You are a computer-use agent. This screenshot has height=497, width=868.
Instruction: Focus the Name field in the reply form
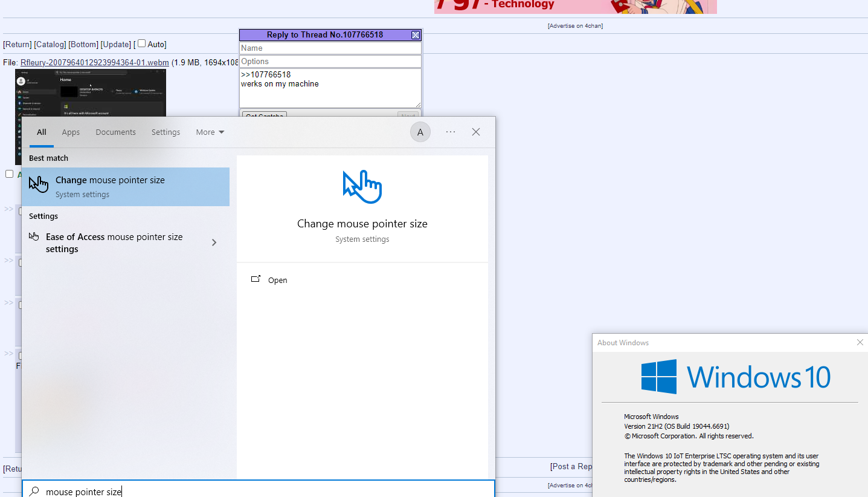330,48
